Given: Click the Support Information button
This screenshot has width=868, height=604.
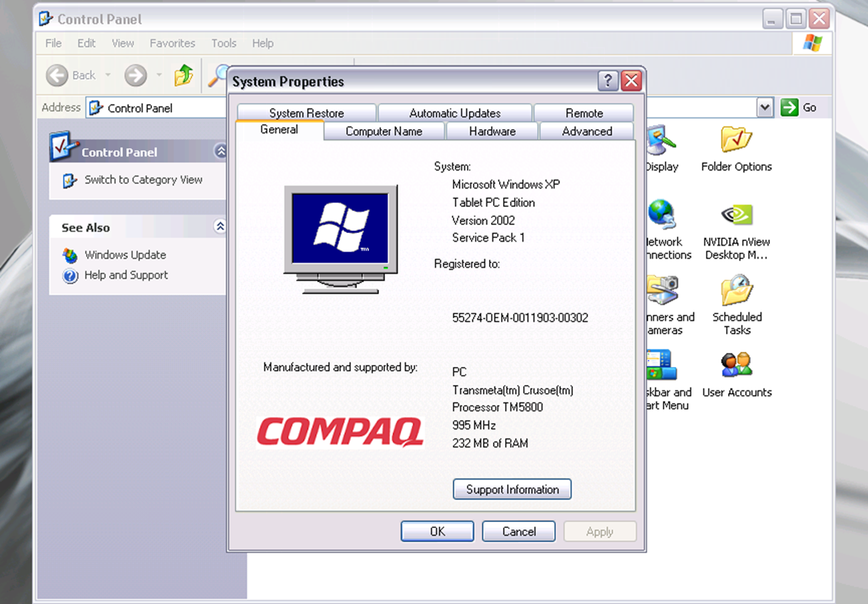Looking at the screenshot, I should pos(512,489).
